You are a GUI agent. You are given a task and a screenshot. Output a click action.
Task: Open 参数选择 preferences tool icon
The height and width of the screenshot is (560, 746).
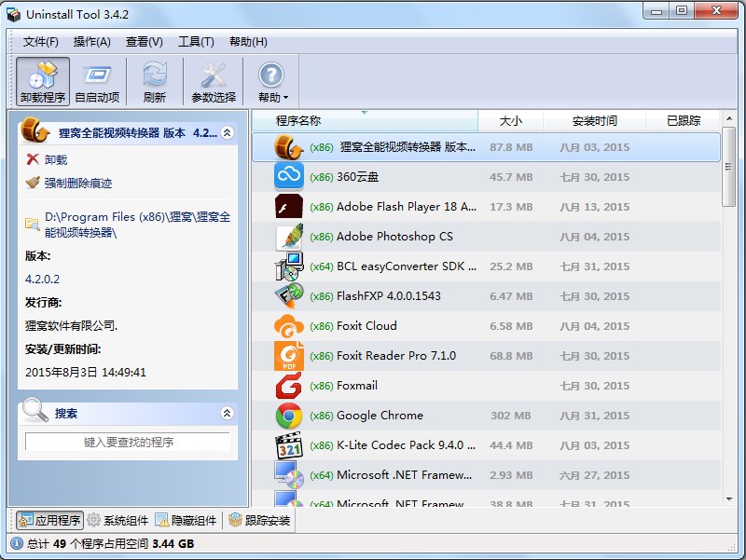tap(214, 81)
